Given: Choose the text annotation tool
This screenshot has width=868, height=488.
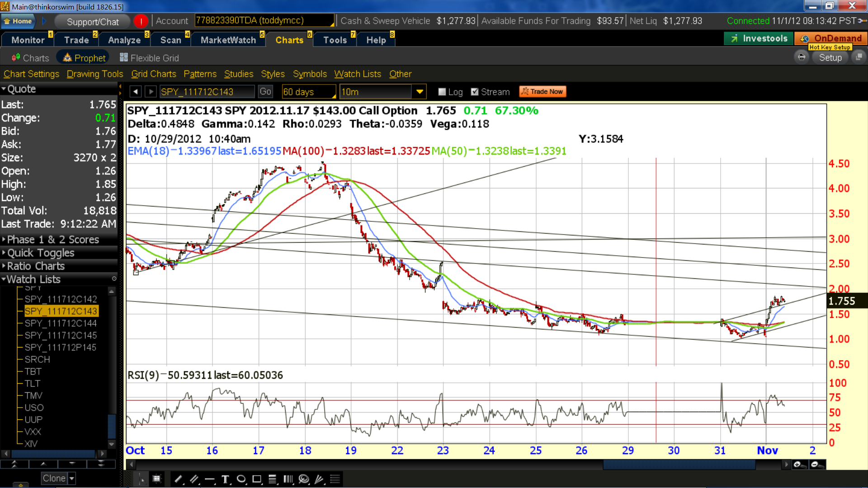Looking at the screenshot, I should [x=225, y=479].
